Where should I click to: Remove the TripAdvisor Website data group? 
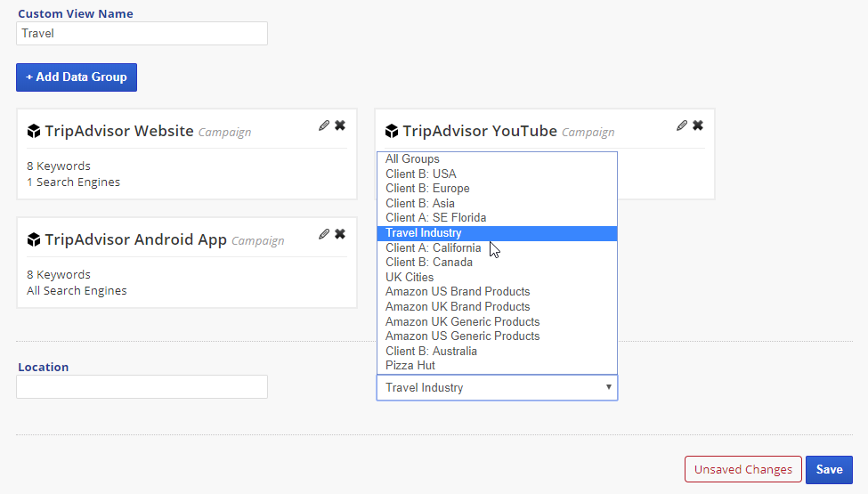tap(340, 126)
